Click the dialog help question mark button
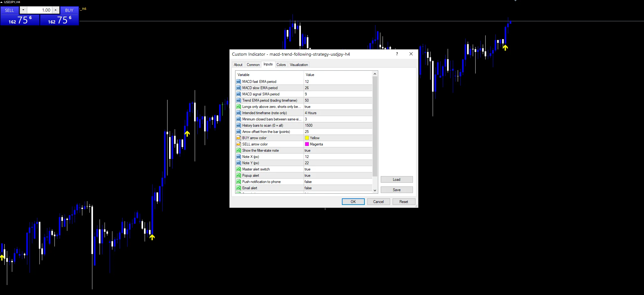The height and width of the screenshot is (295, 644). (x=397, y=54)
